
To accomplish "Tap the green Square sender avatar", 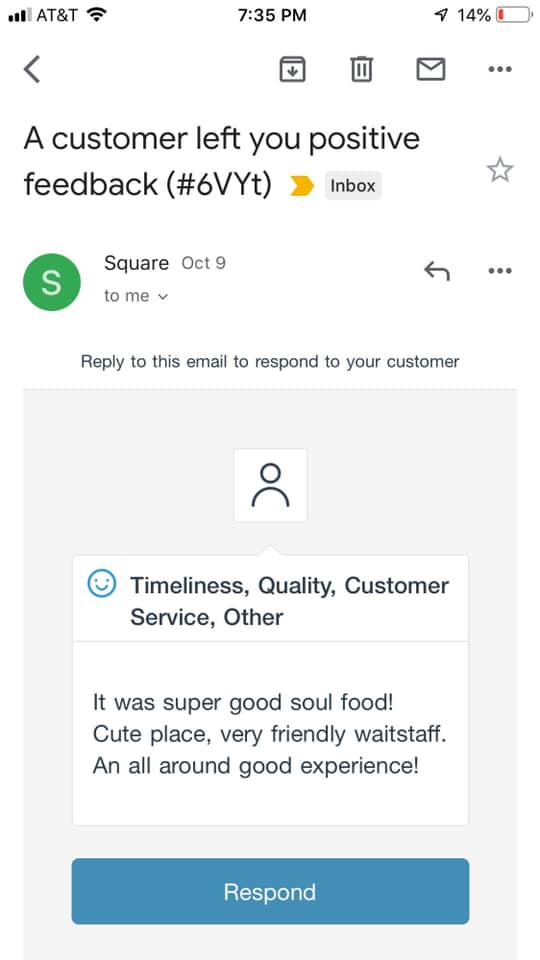I will click(51, 282).
